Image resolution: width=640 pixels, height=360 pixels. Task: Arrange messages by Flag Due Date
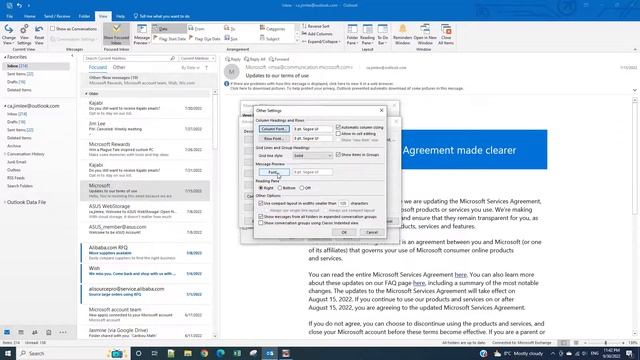coord(204,38)
